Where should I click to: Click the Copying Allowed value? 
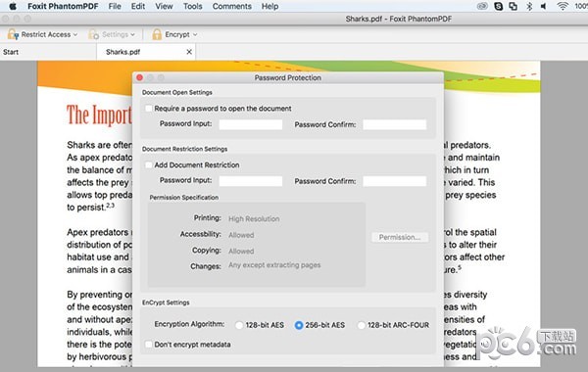[241, 251]
